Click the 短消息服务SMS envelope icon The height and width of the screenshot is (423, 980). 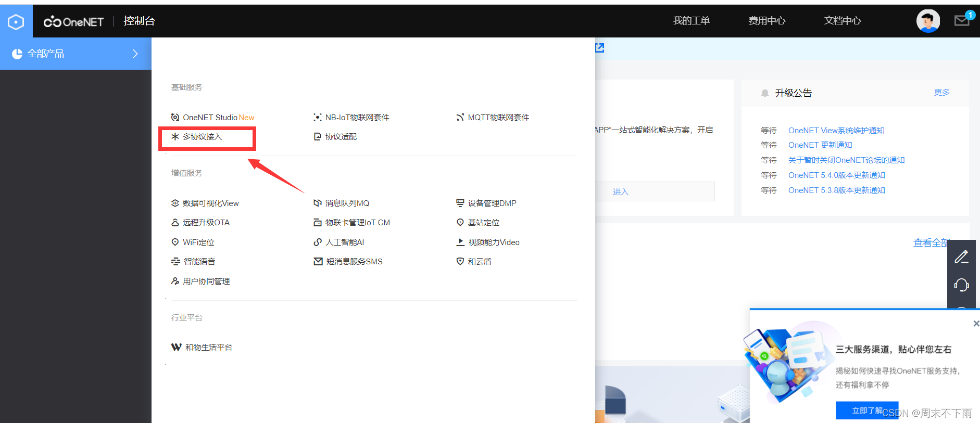click(x=318, y=262)
